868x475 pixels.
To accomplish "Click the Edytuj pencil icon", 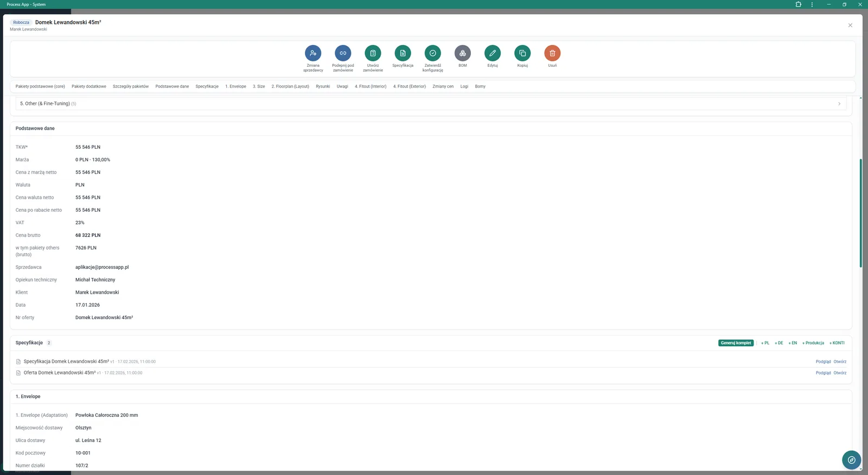I will pyautogui.click(x=493, y=53).
